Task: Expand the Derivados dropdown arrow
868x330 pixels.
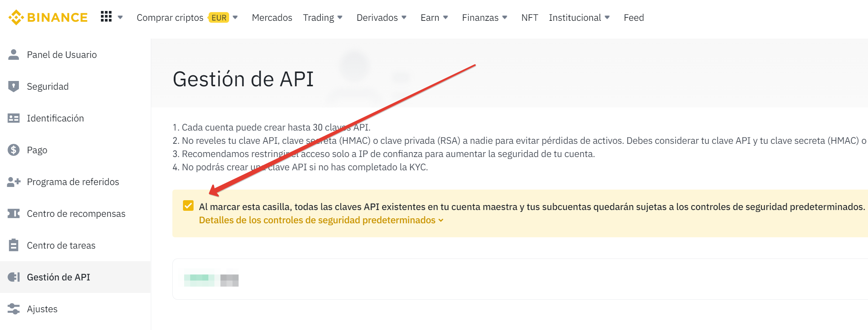Action: click(404, 17)
